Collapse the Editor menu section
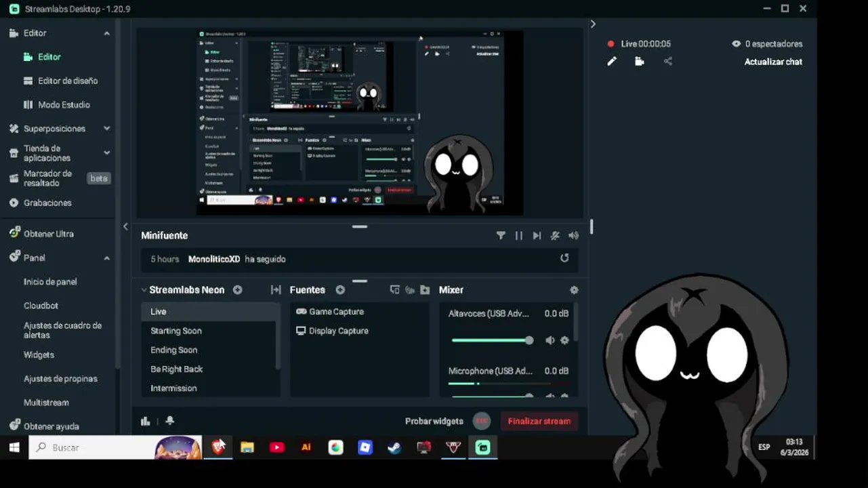This screenshot has width=868, height=488. click(x=106, y=33)
